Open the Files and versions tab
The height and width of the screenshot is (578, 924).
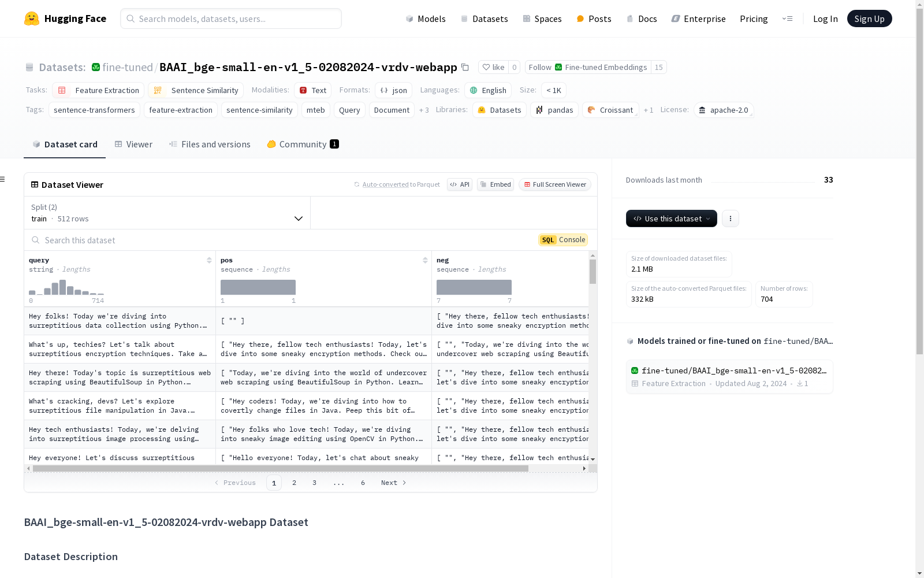[210, 144]
